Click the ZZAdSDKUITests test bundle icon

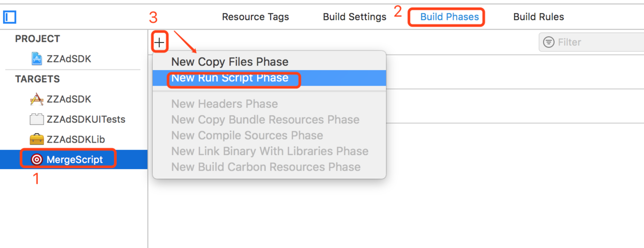coord(36,119)
